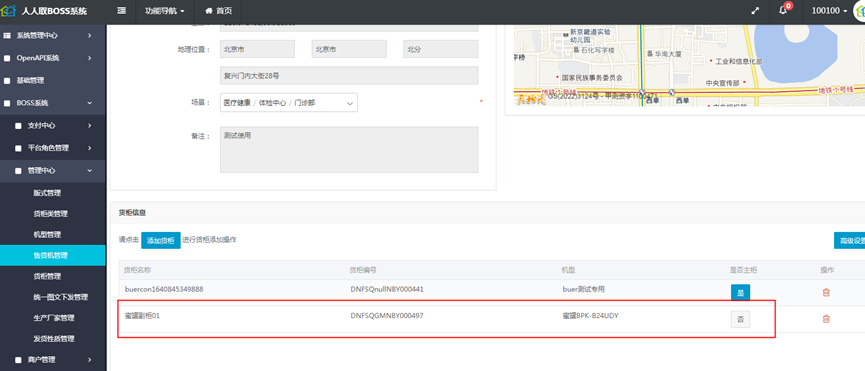Open 统一图文下发管理 in sidebar
865x371 pixels.
52,297
